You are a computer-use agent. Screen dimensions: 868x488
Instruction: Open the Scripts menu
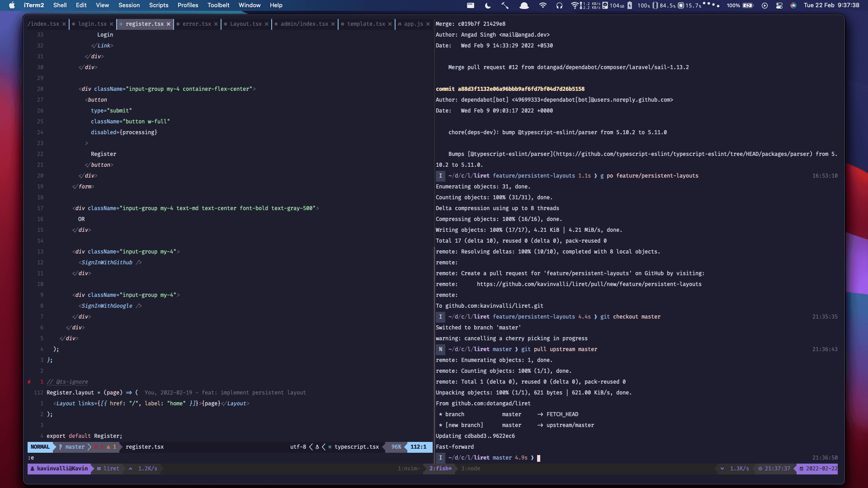pos(158,5)
